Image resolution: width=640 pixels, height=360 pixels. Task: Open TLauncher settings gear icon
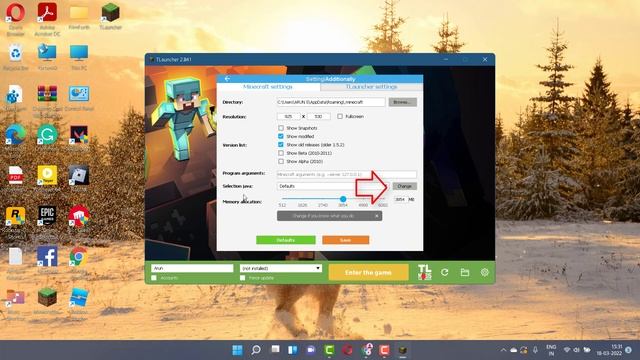click(484, 272)
